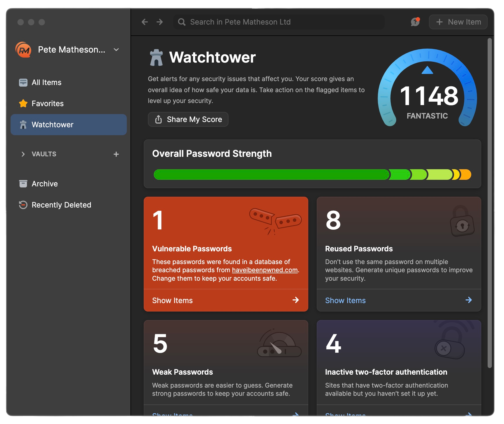Click the New Item button
Image resolution: width=504 pixels, height=424 pixels.
click(458, 22)
